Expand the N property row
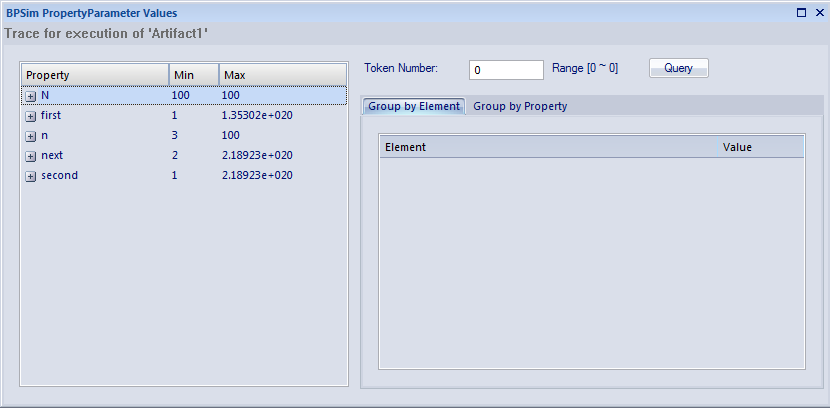 click(31, 96)
